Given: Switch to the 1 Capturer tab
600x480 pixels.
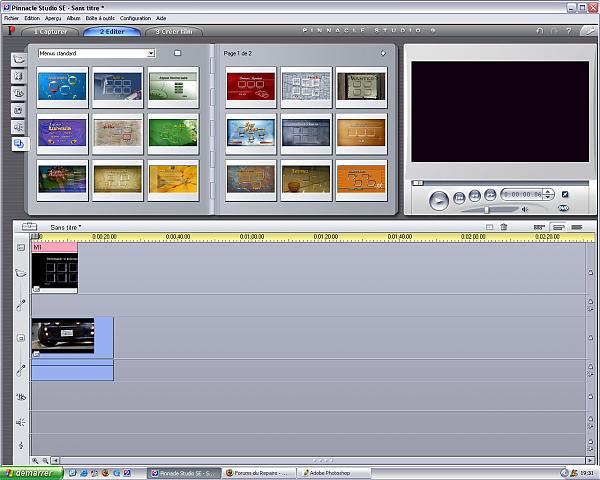Looking at the screenshot, I should click(x=50, y=31).
